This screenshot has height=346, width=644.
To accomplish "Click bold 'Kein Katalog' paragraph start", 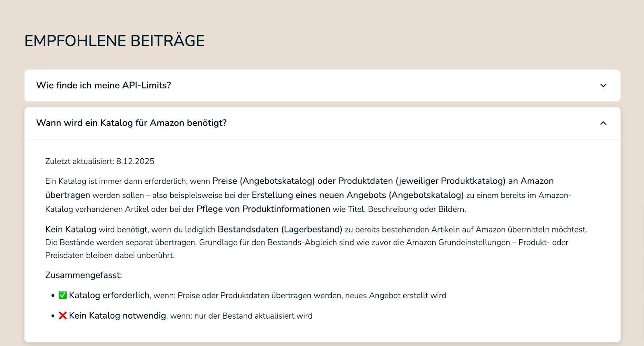I will 71,229.
